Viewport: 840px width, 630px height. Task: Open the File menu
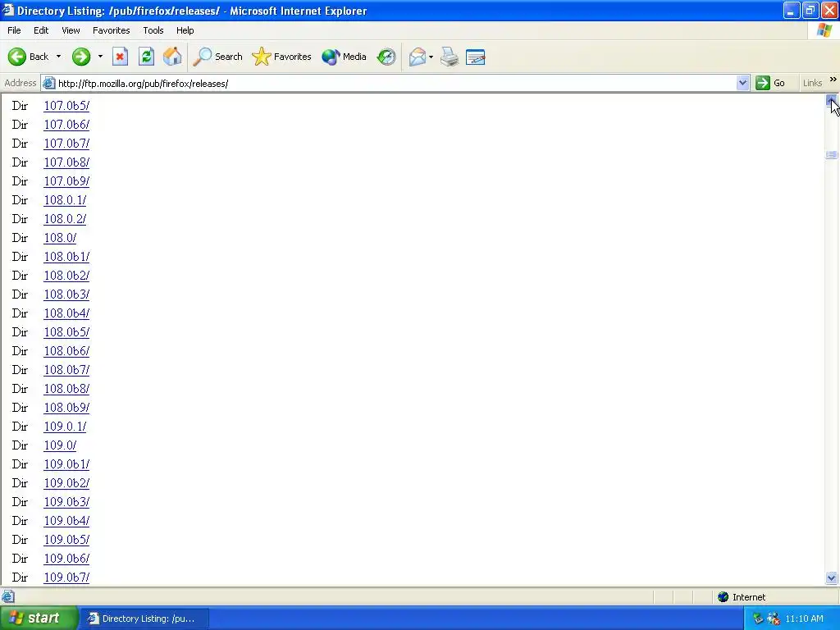pyautogui.click(x=14, y=30)
